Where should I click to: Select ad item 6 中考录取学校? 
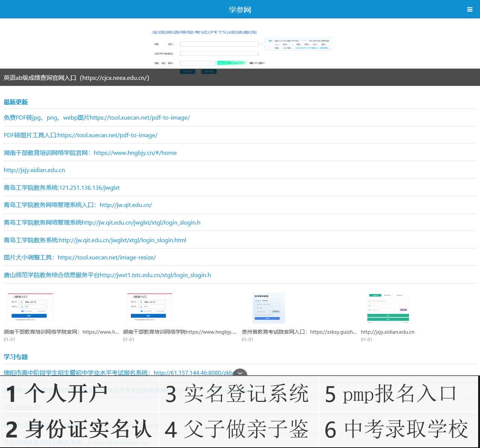click(x=396, y=429)
